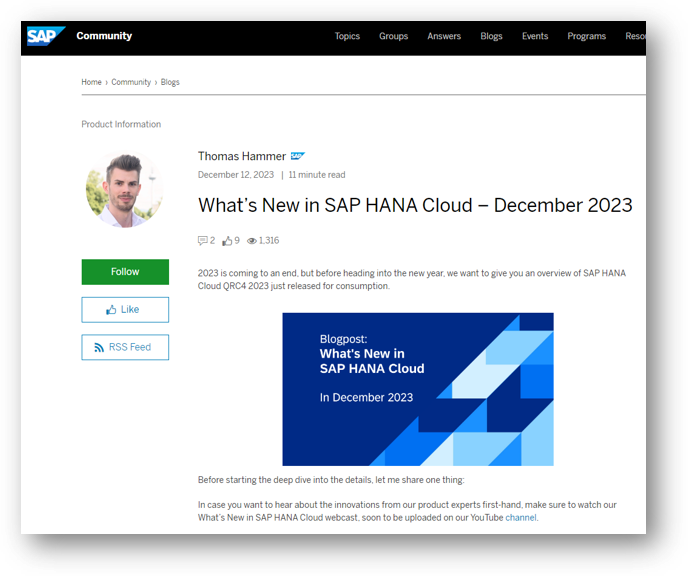Image resolution: width=688 pixels, height=576 pixels.
Task: Click the SAP logo in header
Action: (x=45, y=36)
